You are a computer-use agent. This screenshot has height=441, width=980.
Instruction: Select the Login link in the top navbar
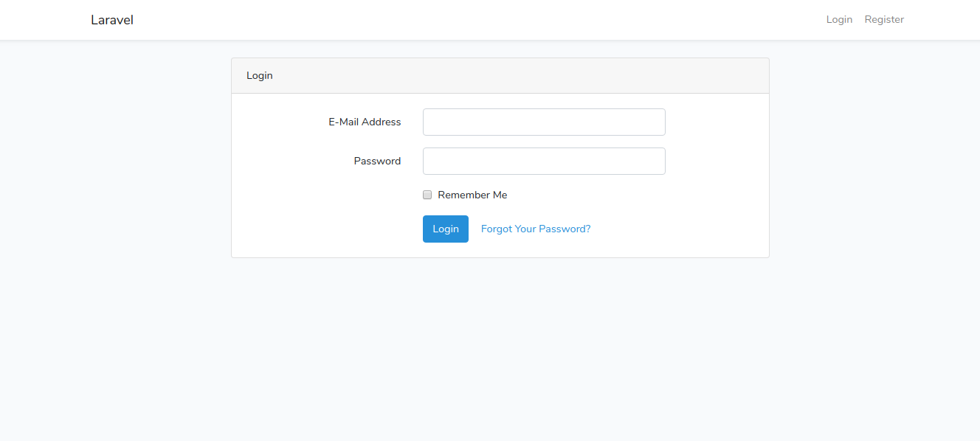click(x=839, y=19)
